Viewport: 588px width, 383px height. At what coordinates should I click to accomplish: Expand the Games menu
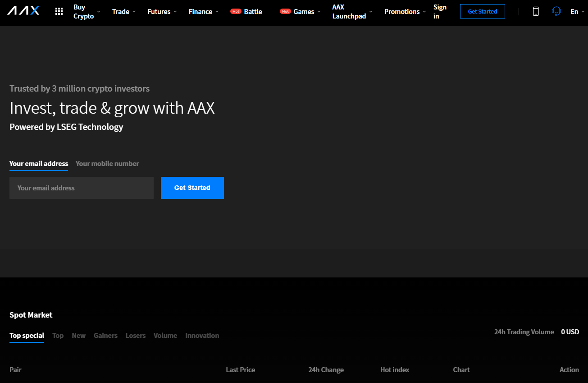pos(300,12)
